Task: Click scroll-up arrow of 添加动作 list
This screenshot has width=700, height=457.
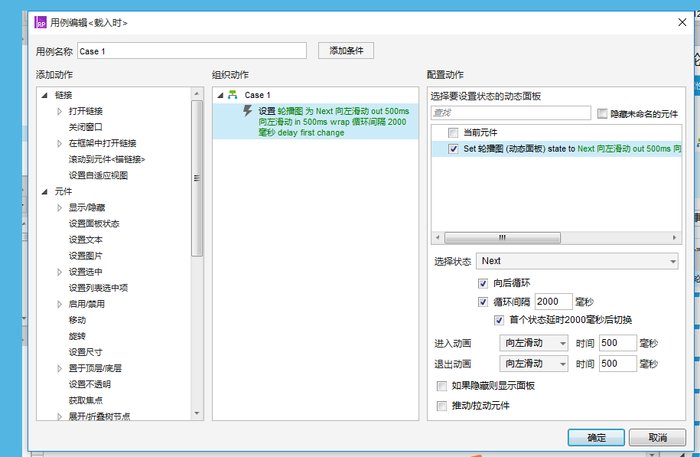Action: (x=197, y=93)
